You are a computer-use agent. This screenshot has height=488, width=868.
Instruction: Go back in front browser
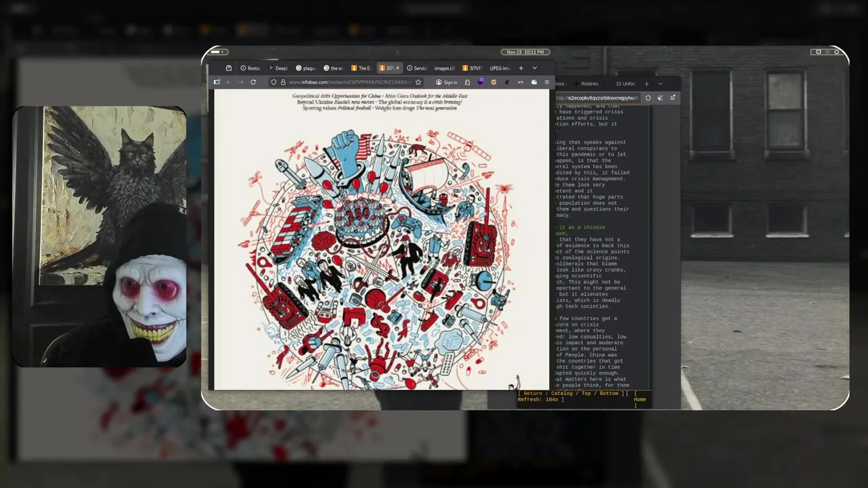(x=229, y=82)
